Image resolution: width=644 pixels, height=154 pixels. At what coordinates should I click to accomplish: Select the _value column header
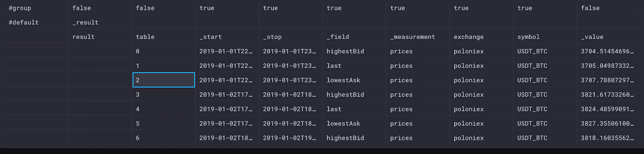(609, 37)
